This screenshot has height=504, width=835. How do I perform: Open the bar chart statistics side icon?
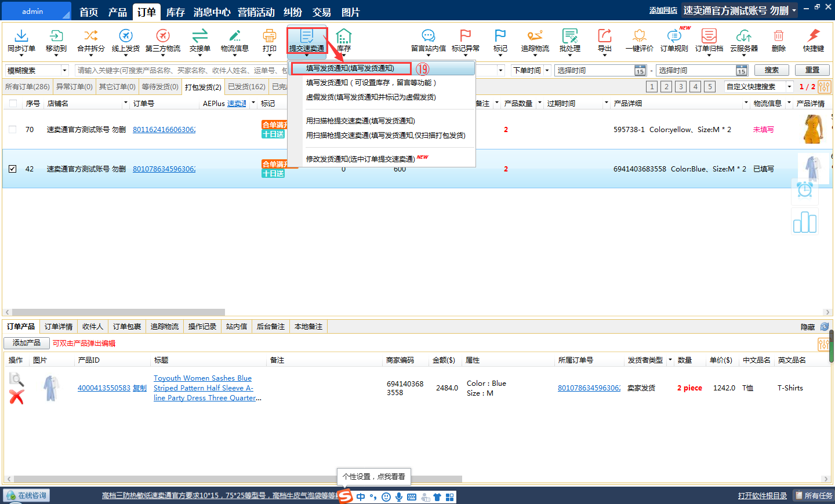click(x=805, y=222)
